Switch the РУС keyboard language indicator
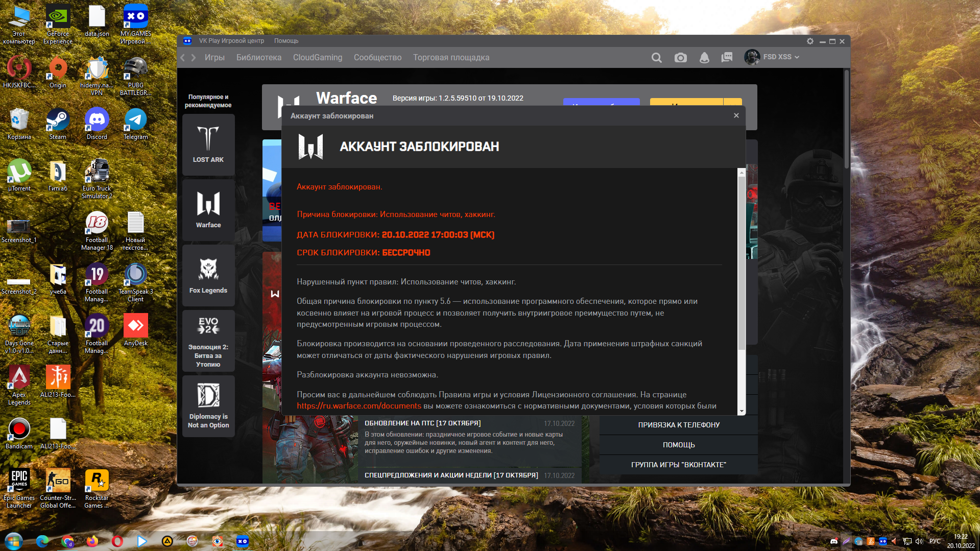The height and width of the screenshot is (551, 980). [935, 541]
